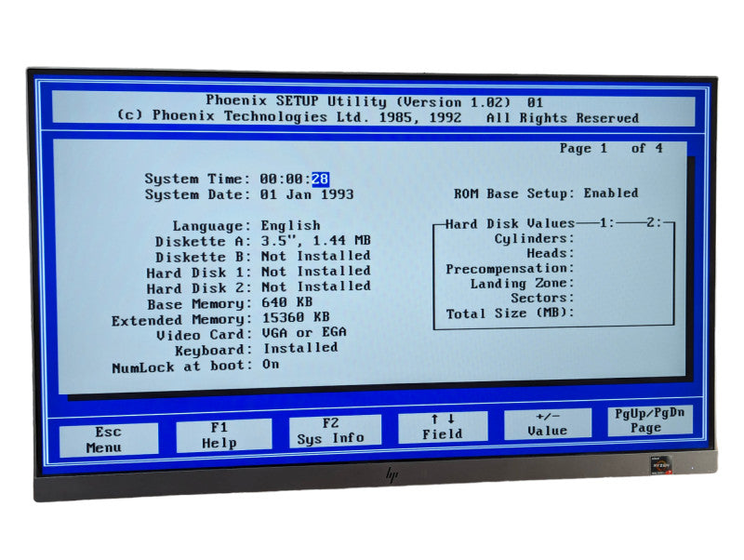Select Hard Disk 2 Not Installed value
The image size is (744, 560).
click(x=315, y=287)
